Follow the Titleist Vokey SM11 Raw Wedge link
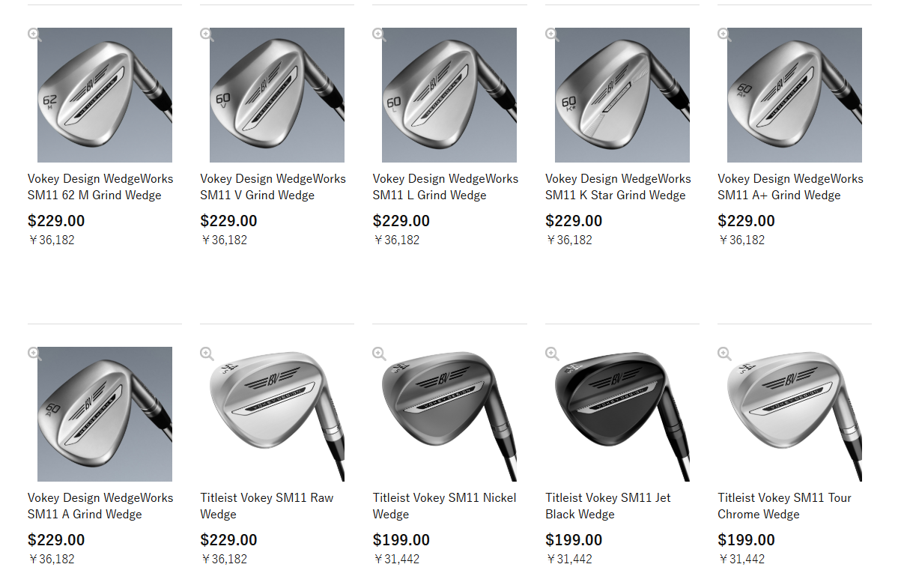This screenshot has width=904, height=588. (267, 506)
